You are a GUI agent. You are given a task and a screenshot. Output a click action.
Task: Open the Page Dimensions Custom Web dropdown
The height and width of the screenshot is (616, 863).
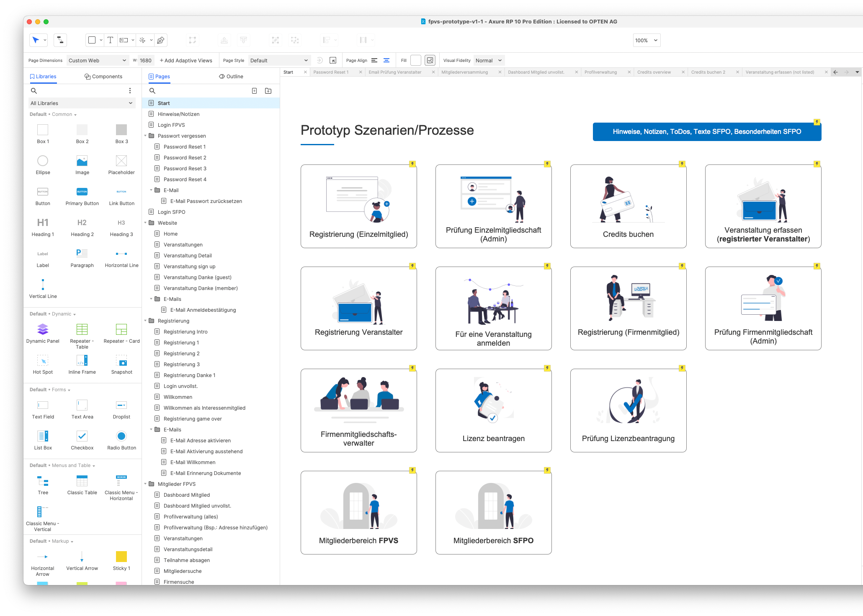pos(97,60)
